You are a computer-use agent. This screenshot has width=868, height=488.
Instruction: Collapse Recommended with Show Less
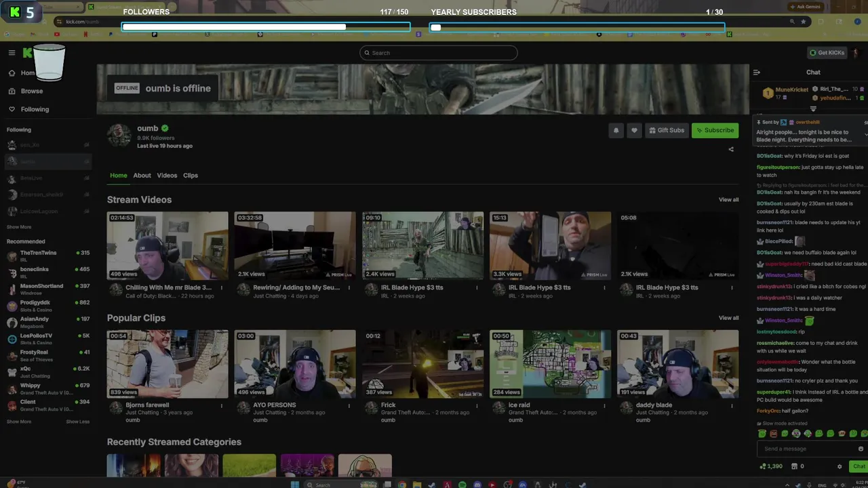tap(77, 422)
